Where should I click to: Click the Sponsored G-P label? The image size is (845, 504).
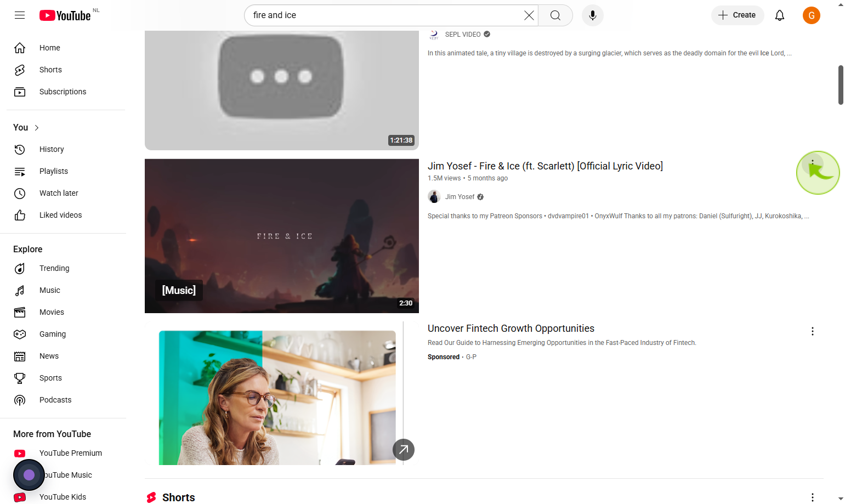[452, 357]
